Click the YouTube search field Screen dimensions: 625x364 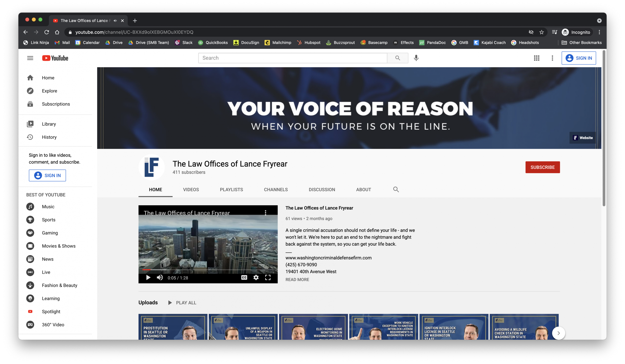coord(292,58)
